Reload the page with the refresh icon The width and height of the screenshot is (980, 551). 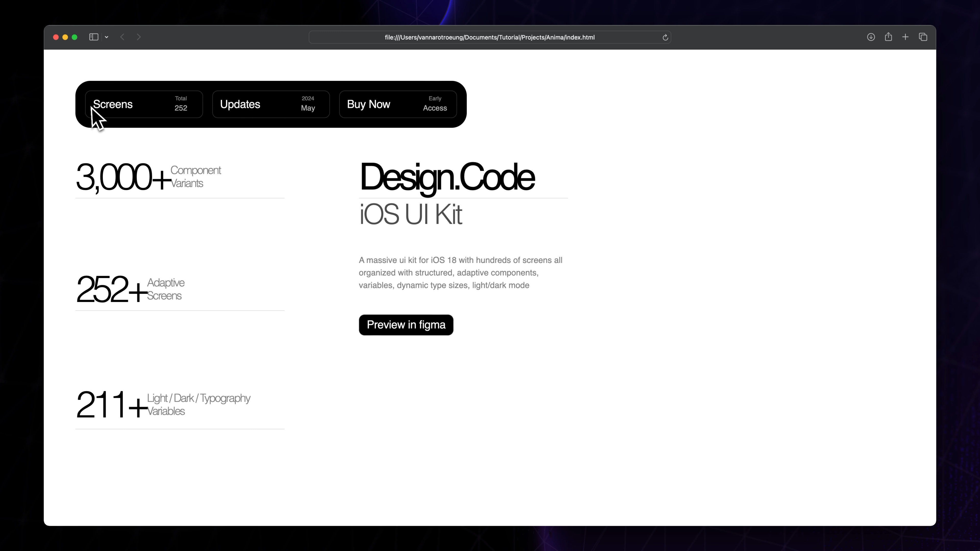pos(665,37)
